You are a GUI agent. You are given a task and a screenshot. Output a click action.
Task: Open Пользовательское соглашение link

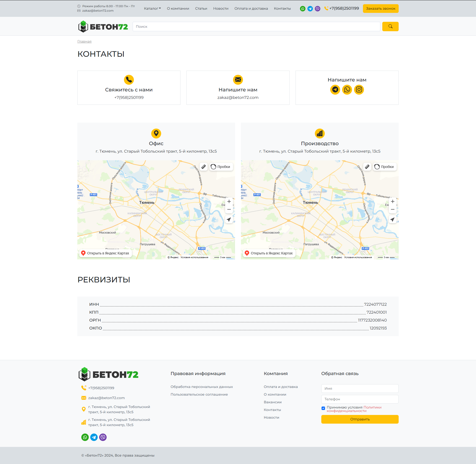(199, 394)
